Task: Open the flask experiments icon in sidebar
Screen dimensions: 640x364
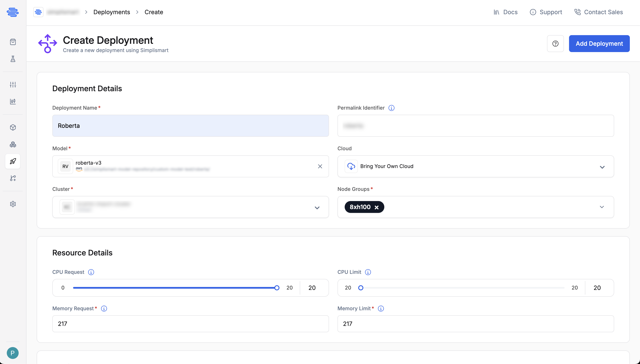Action: click(x=13, y=59)
